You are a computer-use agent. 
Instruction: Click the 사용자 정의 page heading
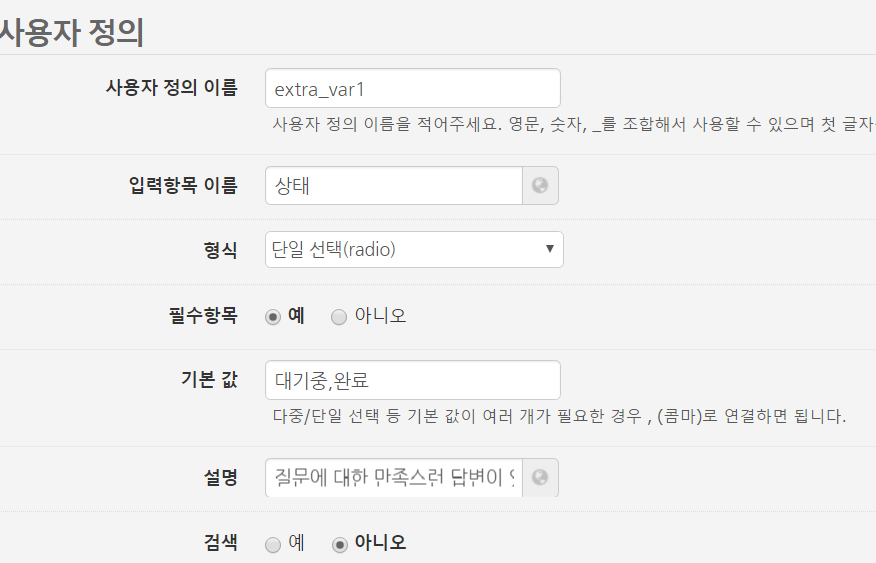72,32
